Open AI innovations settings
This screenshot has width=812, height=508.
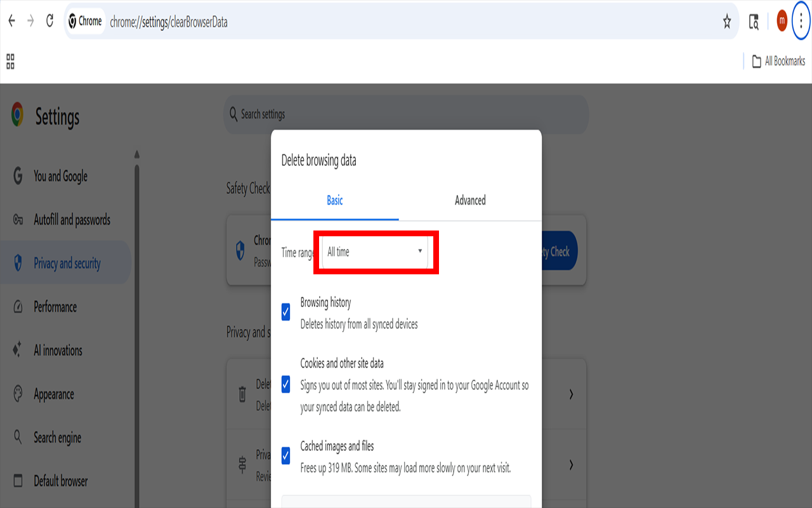tap(58, 350)
